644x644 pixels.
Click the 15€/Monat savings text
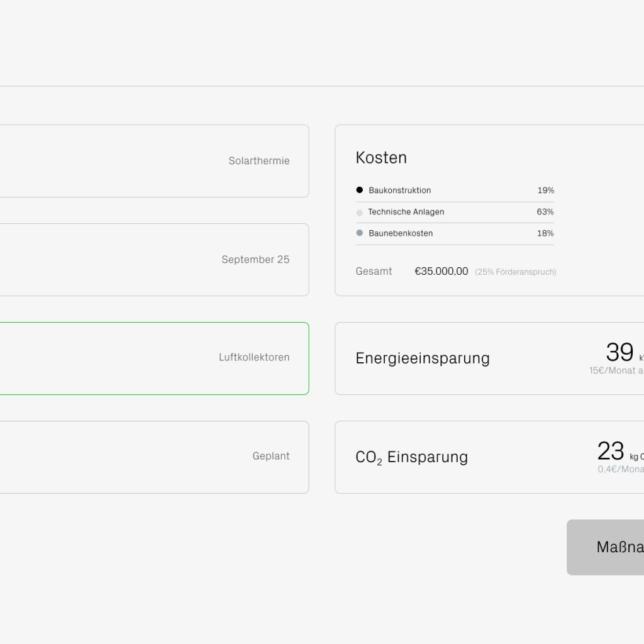[x=616, y=370]
